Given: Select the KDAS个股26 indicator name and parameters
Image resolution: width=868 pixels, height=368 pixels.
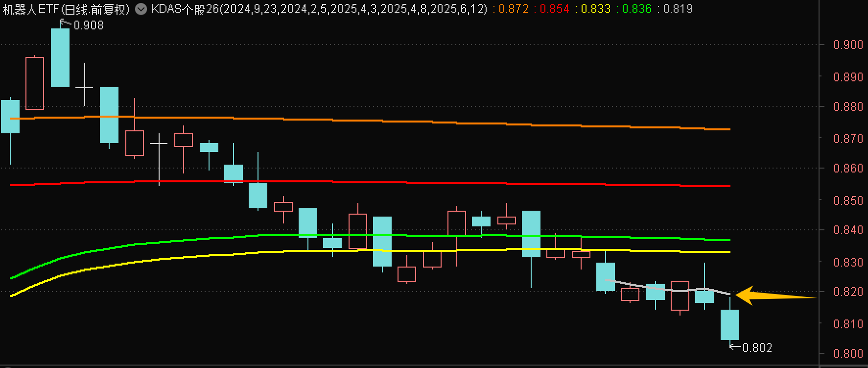Looking at the screenshot, I should click(319, 9).
